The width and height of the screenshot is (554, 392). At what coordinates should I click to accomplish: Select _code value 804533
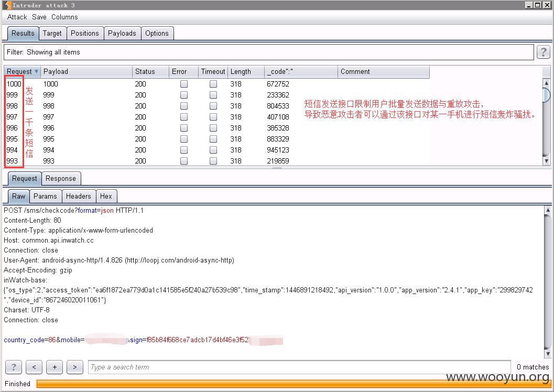[x=278, y=106]
